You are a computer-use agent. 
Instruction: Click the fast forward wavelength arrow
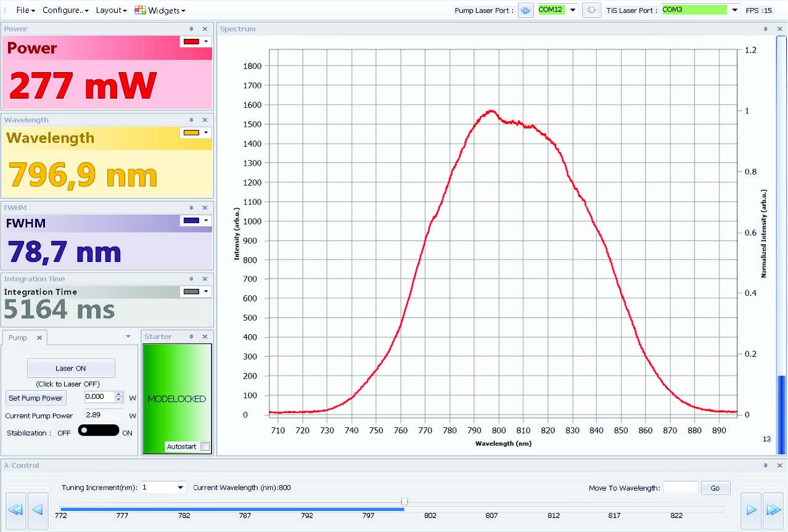[x=773, y=510]
